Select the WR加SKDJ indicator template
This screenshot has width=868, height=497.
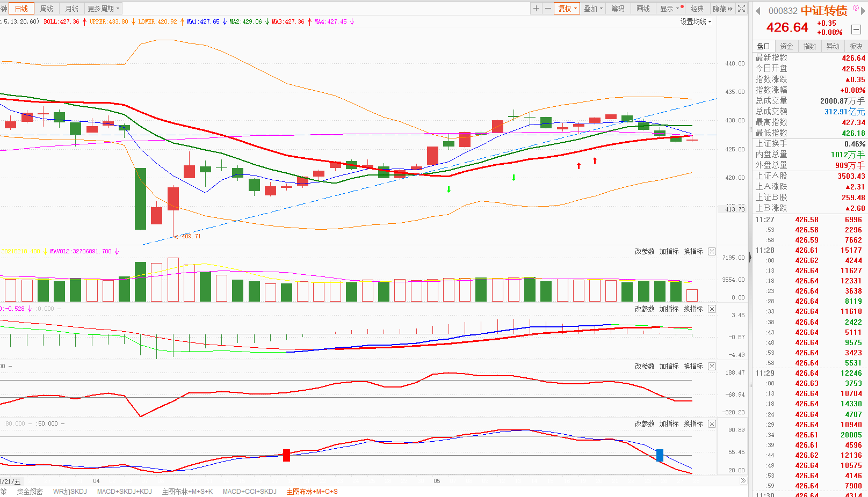click(70, 492)
